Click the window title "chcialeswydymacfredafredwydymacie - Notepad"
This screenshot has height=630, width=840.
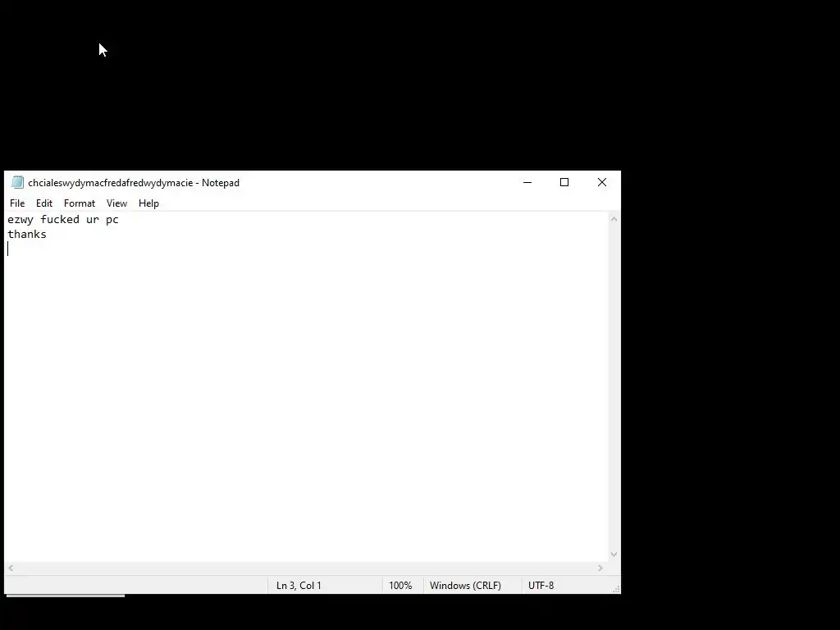pyautogui.click(x=134, y=183)
